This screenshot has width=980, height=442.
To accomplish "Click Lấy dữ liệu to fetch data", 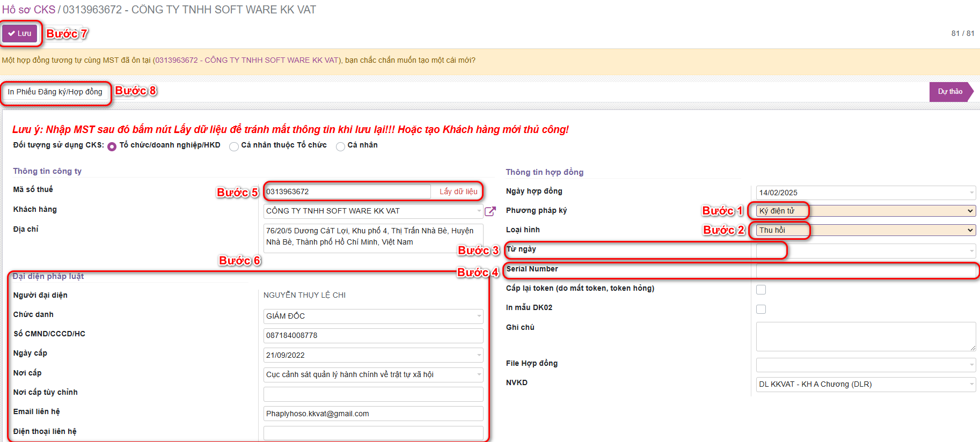I will [x=458, y=191].
